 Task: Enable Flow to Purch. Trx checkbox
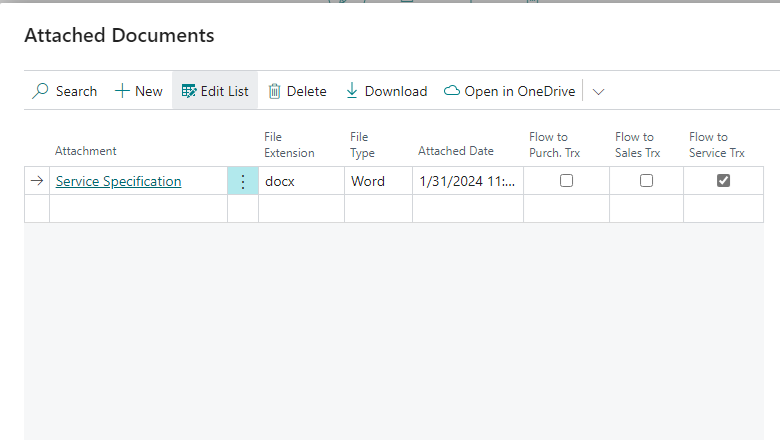pos(566,180)
